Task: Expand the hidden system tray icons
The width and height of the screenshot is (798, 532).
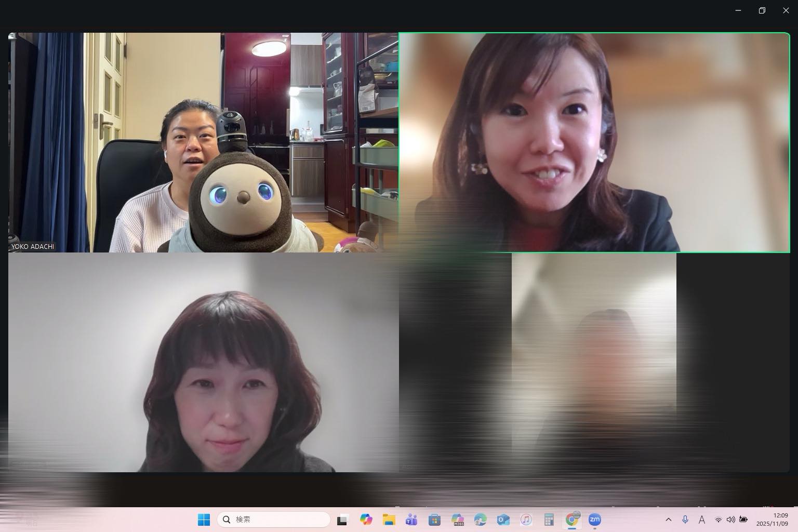Action: tap(669, 520)
